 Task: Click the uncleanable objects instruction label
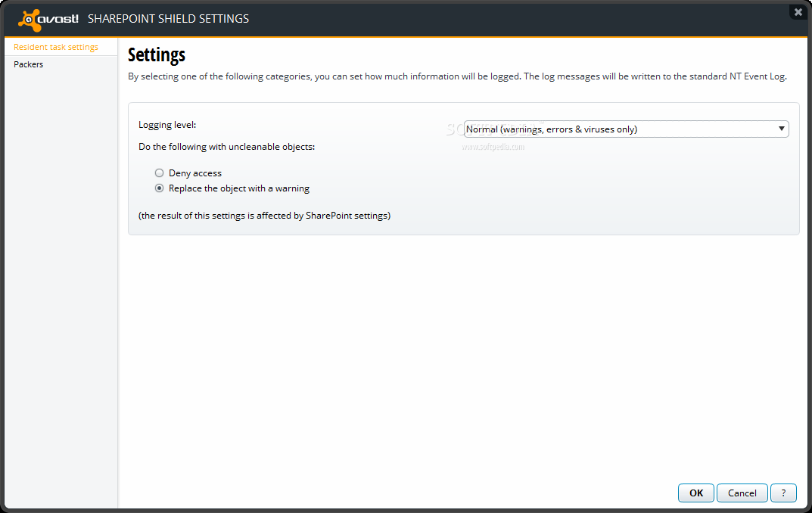pos(226,147)
